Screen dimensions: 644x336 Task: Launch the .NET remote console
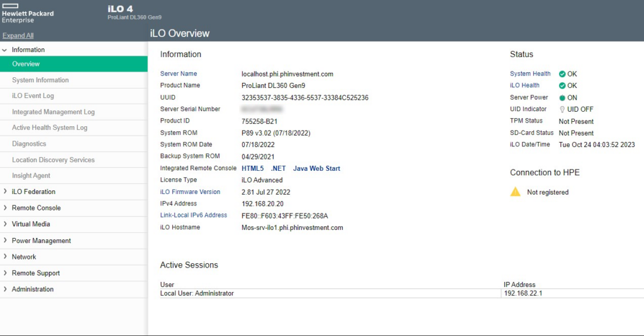278,168
